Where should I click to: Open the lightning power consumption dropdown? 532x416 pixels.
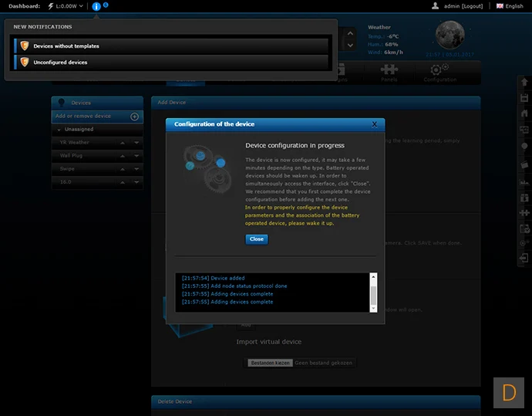point(66,6)
